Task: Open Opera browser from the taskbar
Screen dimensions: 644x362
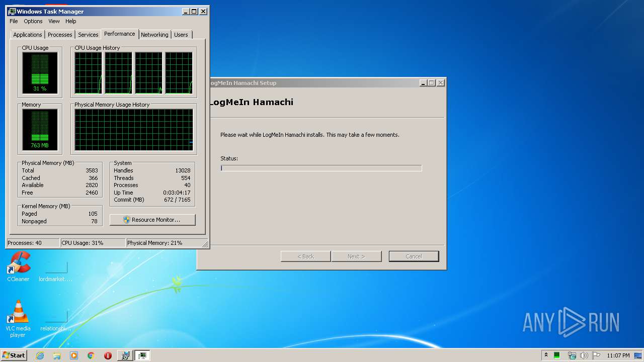Action: pyautogui.click(x=108, y=355)
